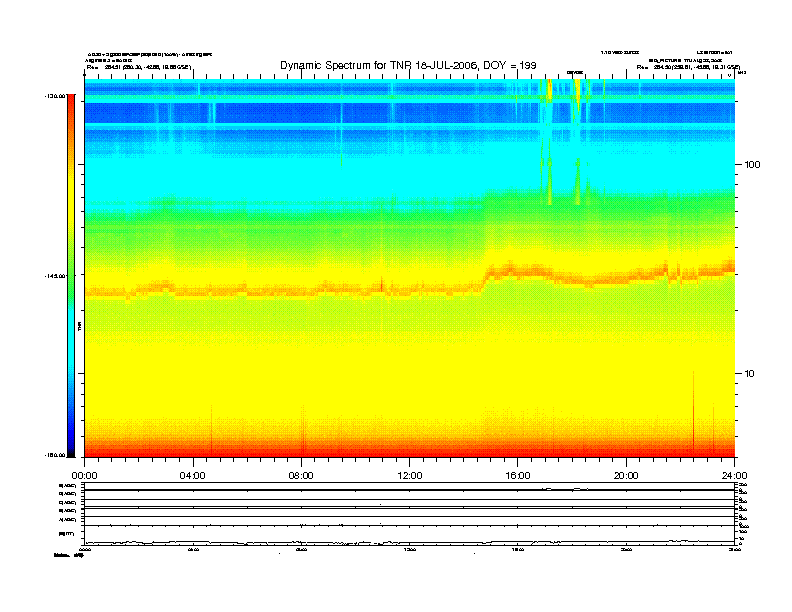Click the "10" frequency axis label
This screenshot has width=792, height=612.
coord(749,374)
